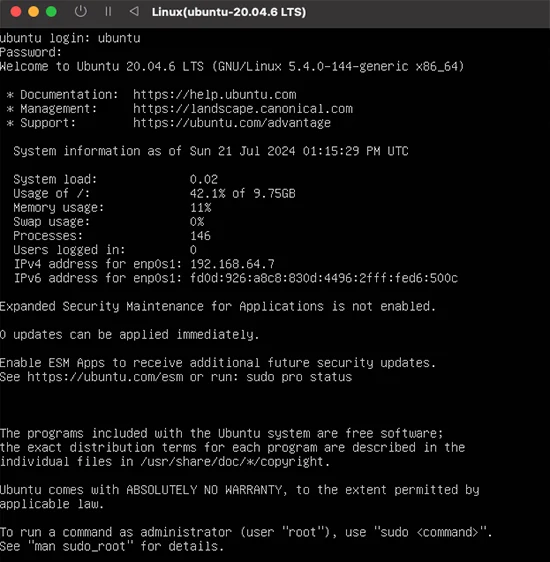Click the "man sudo_root" text

pos(81,546)
